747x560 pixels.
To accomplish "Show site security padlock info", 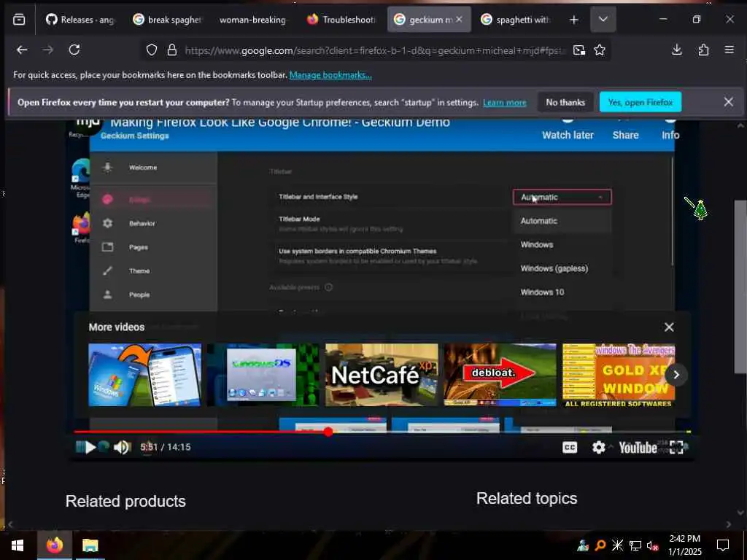I will pyautogui.click(x=172, y=50).
